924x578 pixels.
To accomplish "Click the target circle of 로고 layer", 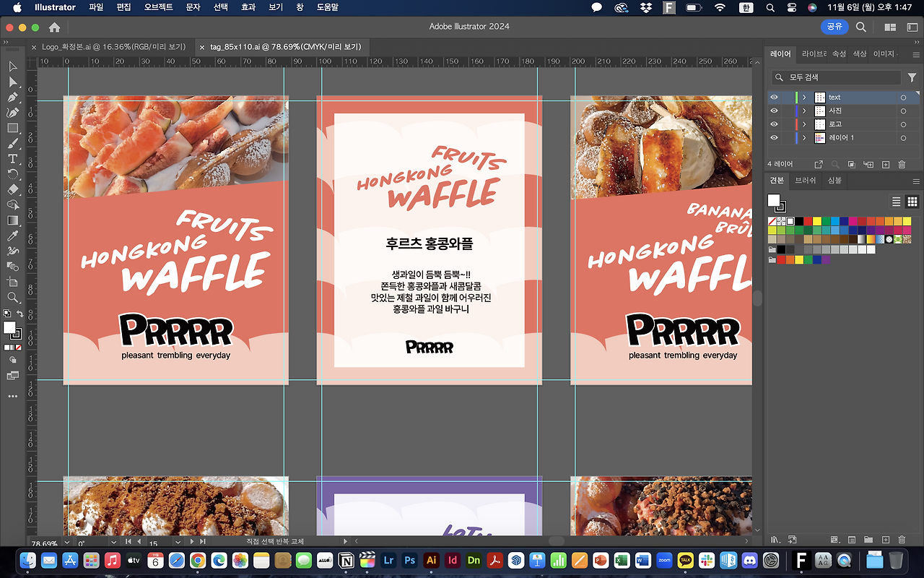I will (903, 124).
